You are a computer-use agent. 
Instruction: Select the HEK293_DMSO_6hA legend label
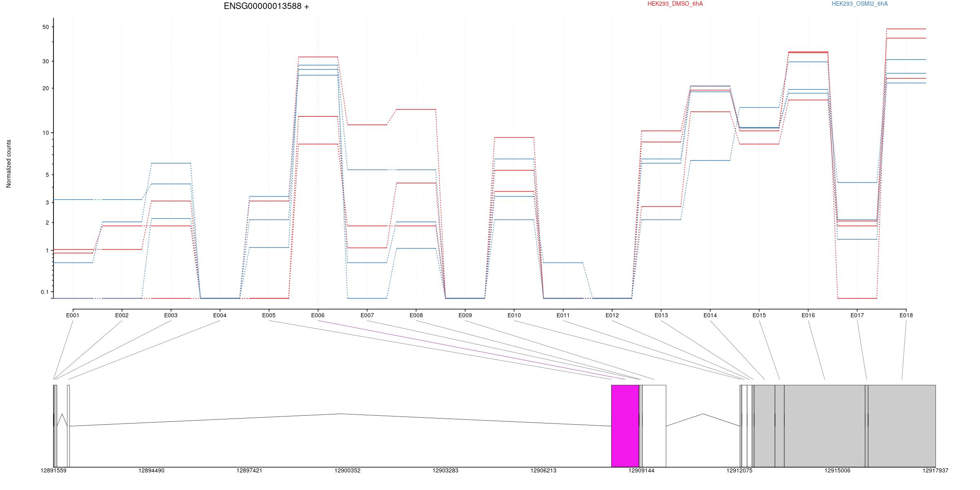[675, 4]
